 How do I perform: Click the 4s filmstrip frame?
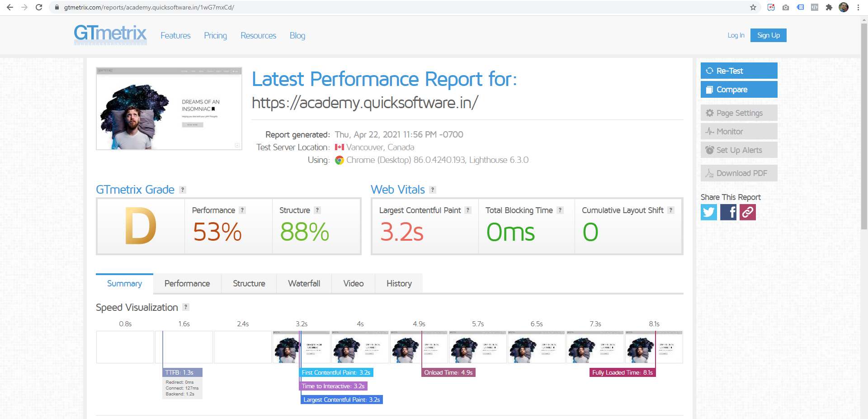click(x=360, y=347)
